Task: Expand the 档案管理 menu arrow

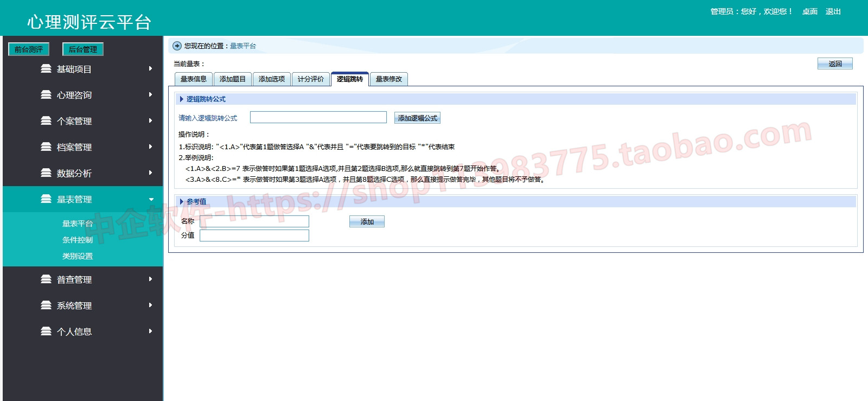Action: click(x=150, y=147)
